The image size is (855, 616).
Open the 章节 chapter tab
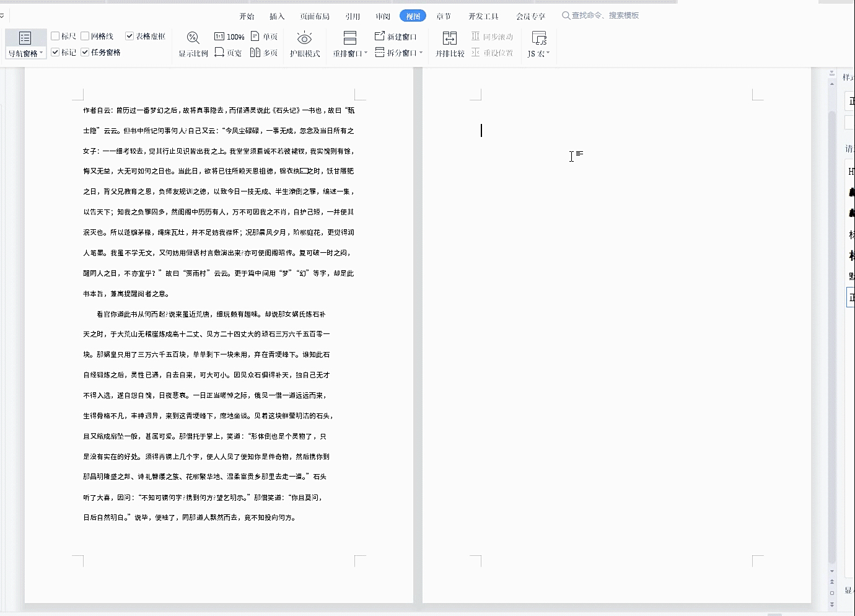(x=444, y=16)
